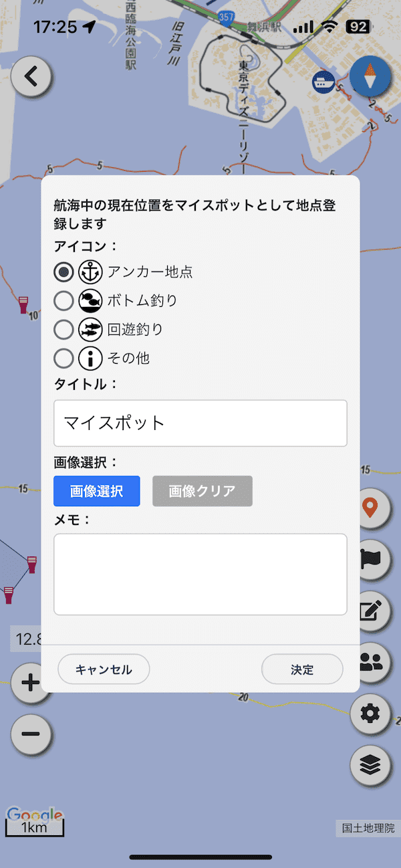Select the アンカー地点 radio option
The image size is (401, 868).
[x=64, y=272]
